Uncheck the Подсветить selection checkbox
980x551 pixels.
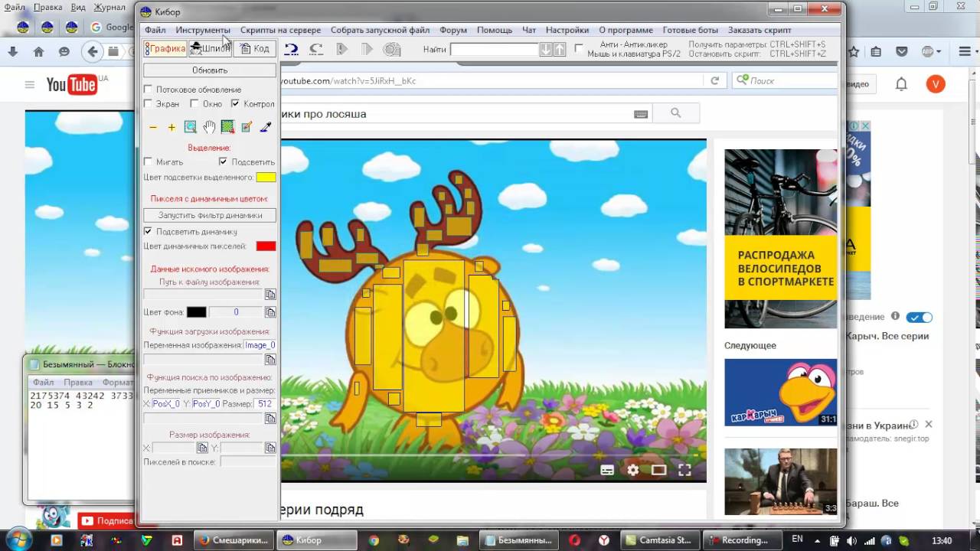[x=223, y=162]
